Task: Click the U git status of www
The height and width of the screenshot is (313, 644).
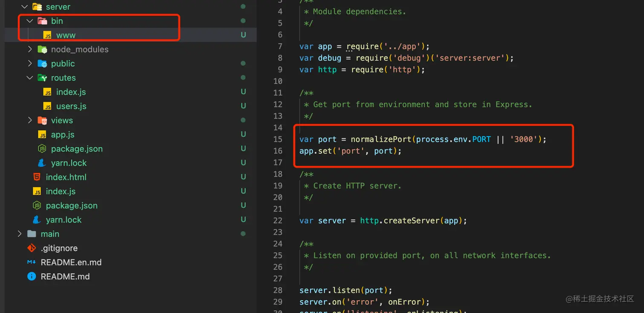Action: pos(243,35)
